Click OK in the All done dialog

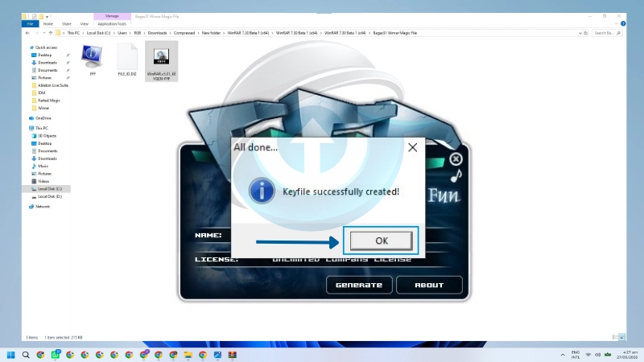(381, 241)
